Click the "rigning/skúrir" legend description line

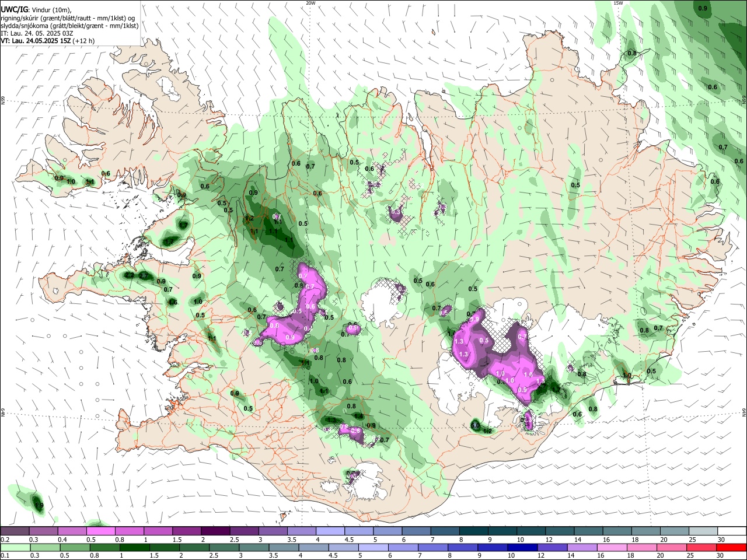pos(67,18)
